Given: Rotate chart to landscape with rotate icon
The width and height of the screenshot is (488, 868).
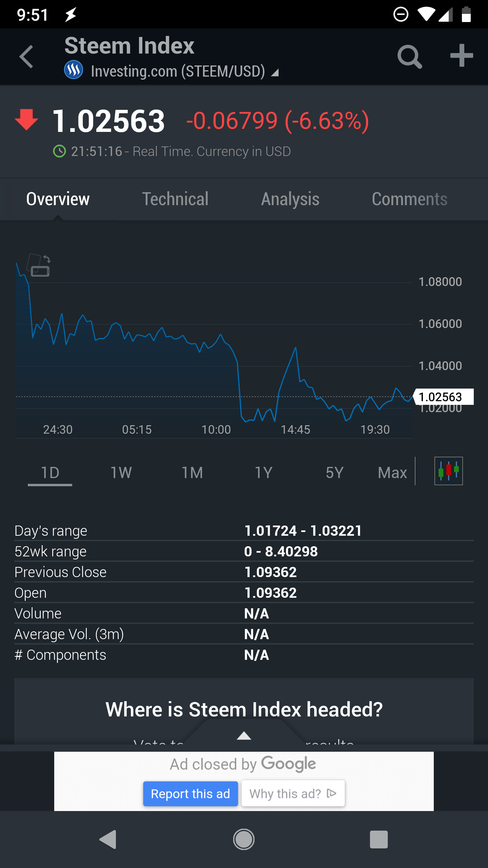Looking at the screenshot, I should pos(39,265).
